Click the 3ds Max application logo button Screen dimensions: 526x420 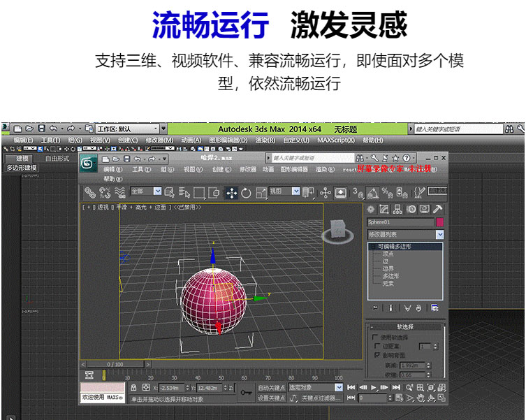(88, 164)
